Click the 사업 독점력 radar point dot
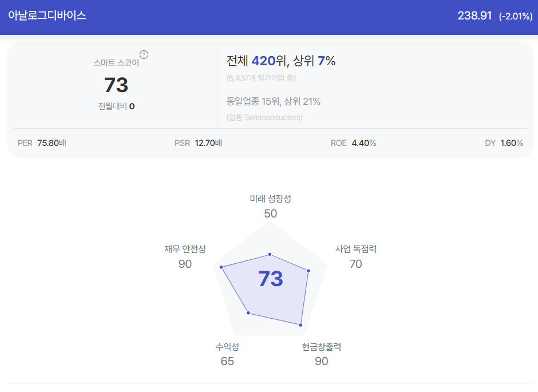Image resolution: width=538 pixels, height=392 pixels. [308, 271]
